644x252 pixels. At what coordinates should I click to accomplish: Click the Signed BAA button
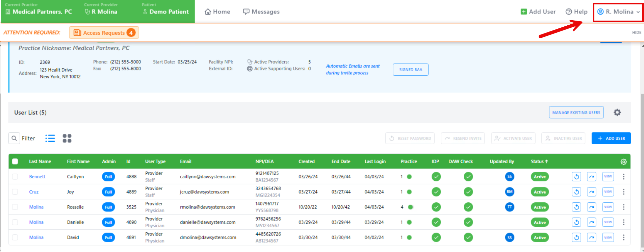coord(411,70)
